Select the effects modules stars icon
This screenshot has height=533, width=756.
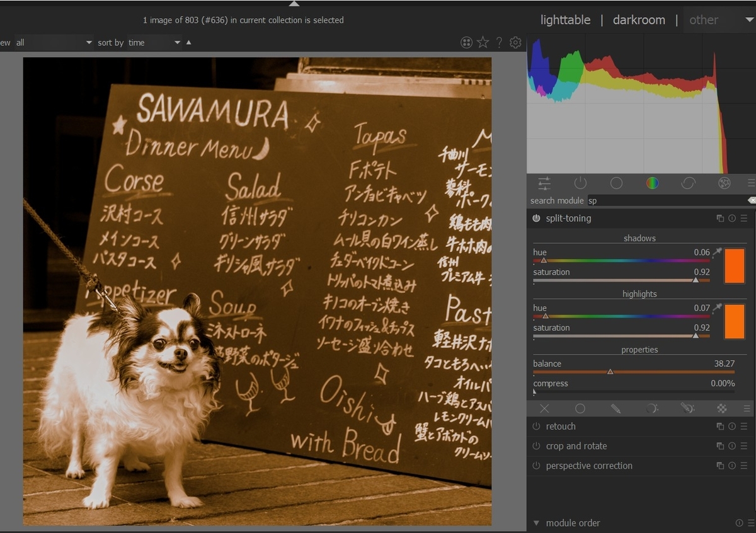tap(724, 183)
